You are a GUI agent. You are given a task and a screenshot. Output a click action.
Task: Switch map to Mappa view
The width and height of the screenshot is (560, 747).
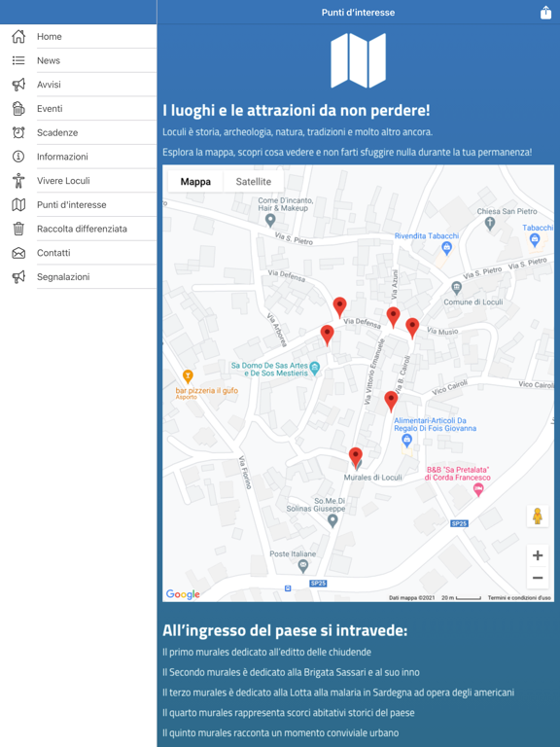(195, 182)
